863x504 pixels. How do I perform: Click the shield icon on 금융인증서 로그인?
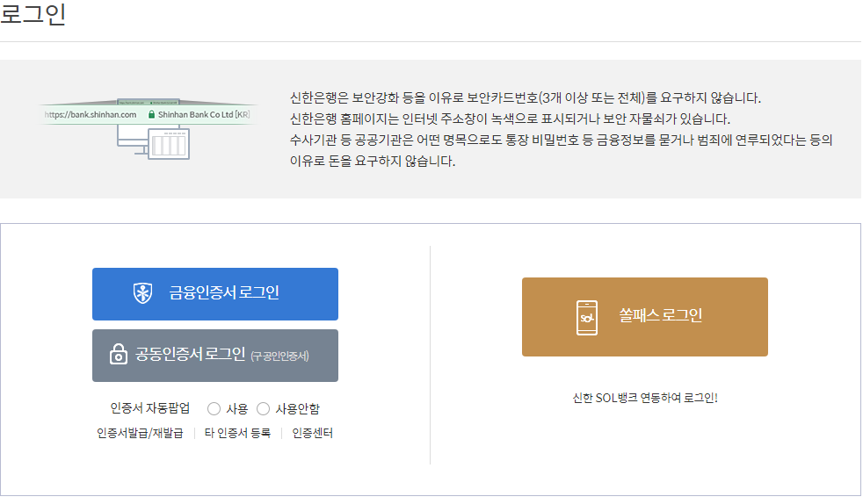click(x=143, y=293)
